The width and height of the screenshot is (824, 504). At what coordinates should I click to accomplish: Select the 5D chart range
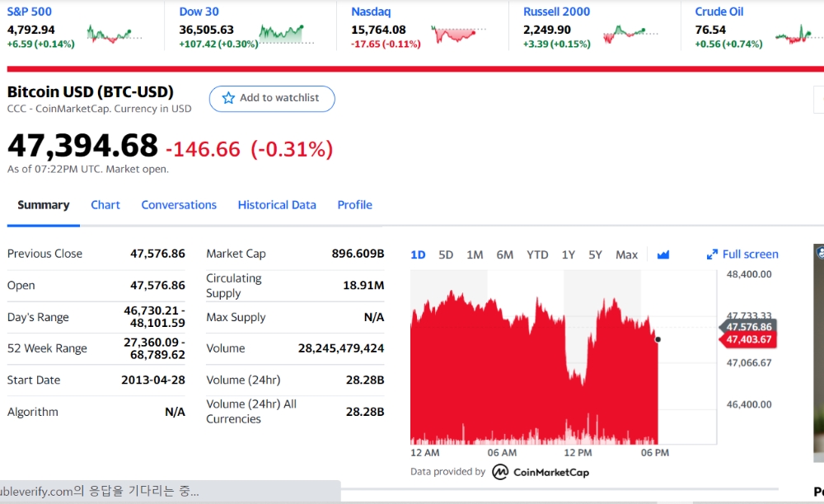pyautogui.click(x=446, y=255)
